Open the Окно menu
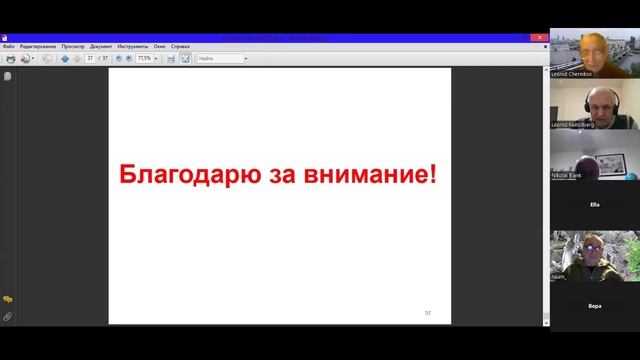The image size is (640, 360). point(160,47)
